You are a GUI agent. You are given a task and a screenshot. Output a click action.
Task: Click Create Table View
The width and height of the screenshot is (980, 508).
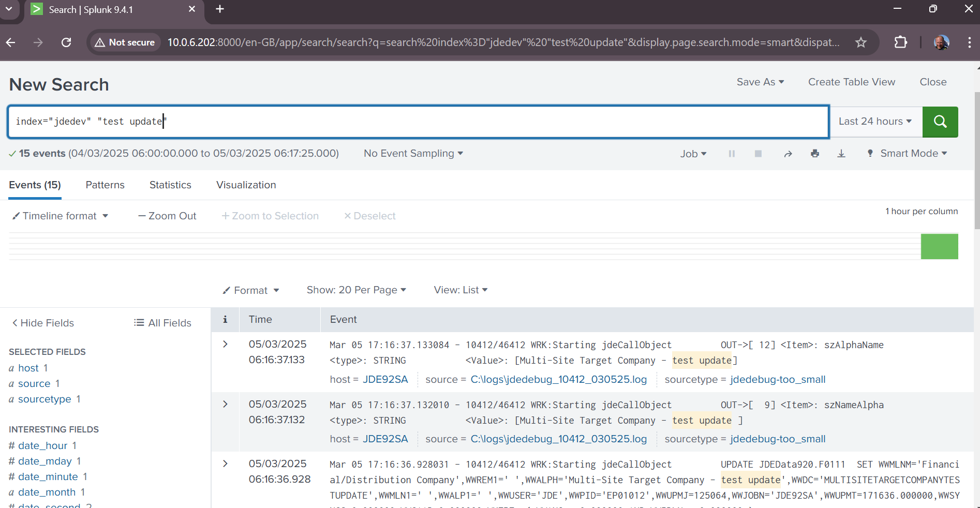pyautogui.click(x=851, y=82)
